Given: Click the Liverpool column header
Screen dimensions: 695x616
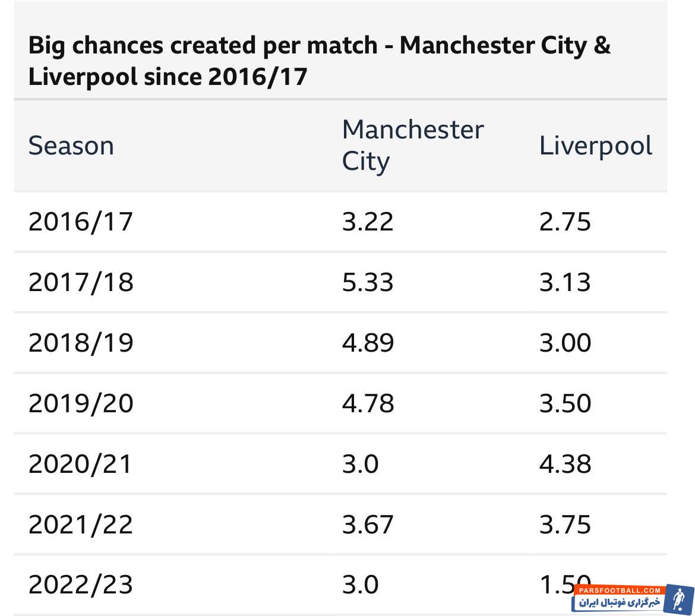Looking at the screenshot, I should coord(595,146).
